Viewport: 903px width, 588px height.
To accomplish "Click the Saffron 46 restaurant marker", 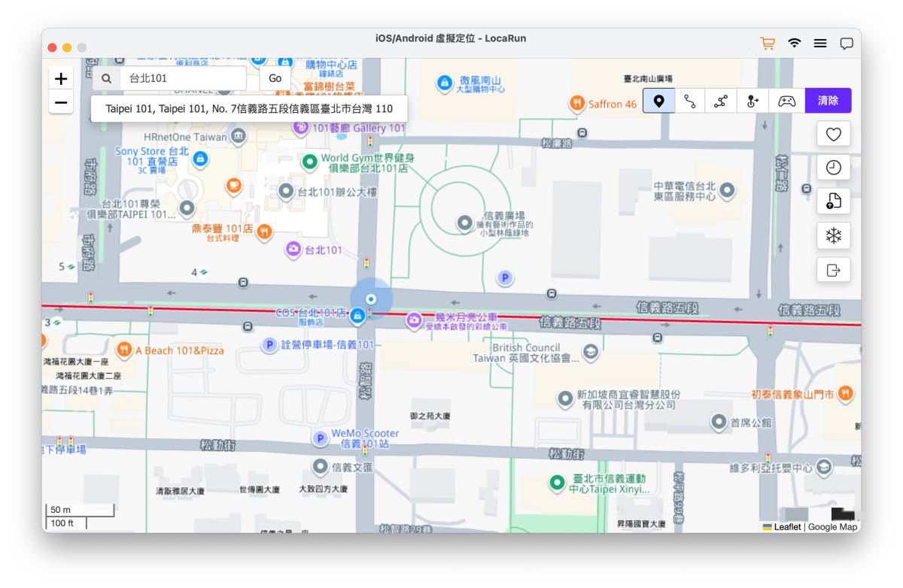I will coord(577,104).
